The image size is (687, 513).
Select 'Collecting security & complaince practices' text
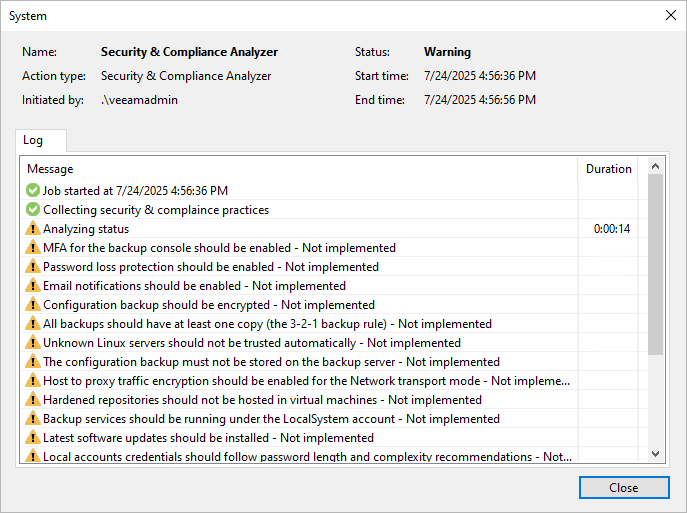coord(156,210)
